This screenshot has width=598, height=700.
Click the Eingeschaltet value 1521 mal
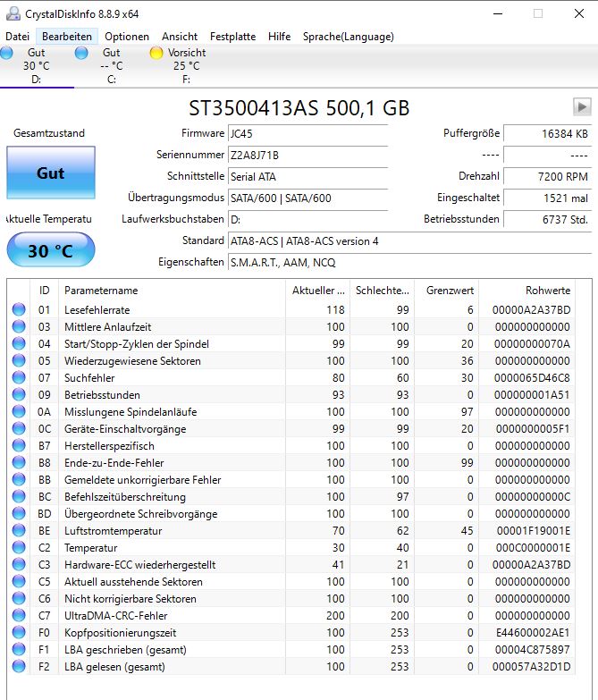click(x=548, y=198)
